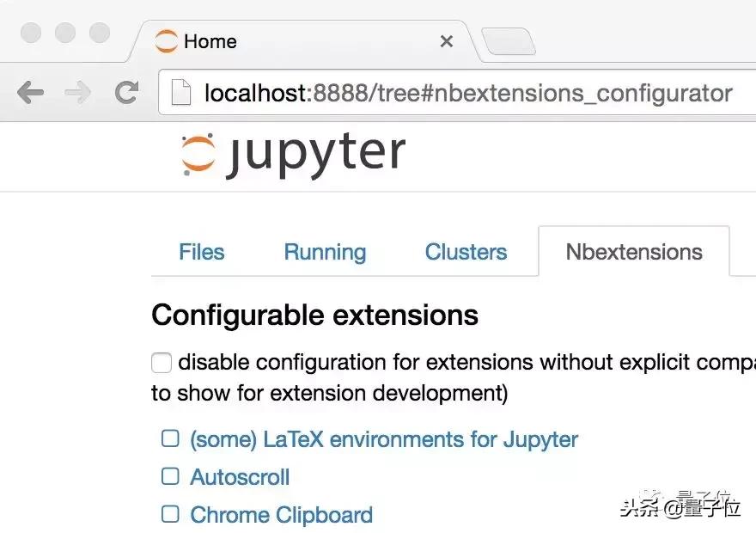The image size is (756, 533).
Task: Open a new browser tab
Action: click(x=509, y=41)
